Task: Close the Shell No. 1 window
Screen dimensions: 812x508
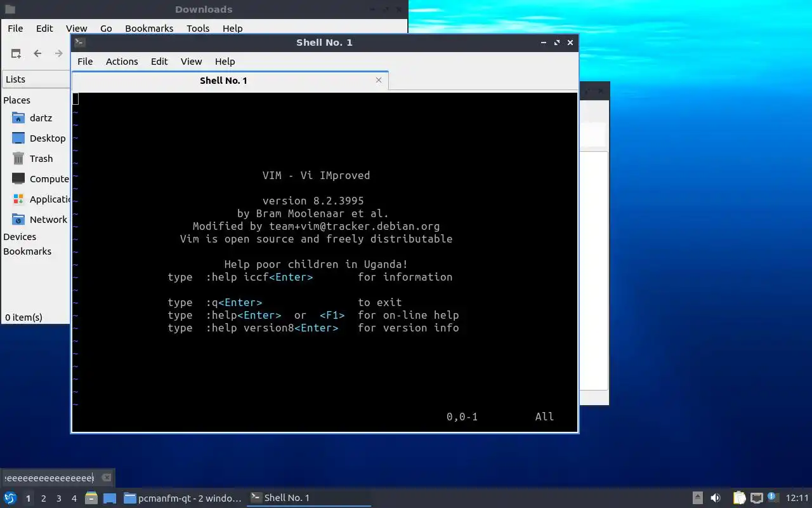Action: [x=570, y=43]
